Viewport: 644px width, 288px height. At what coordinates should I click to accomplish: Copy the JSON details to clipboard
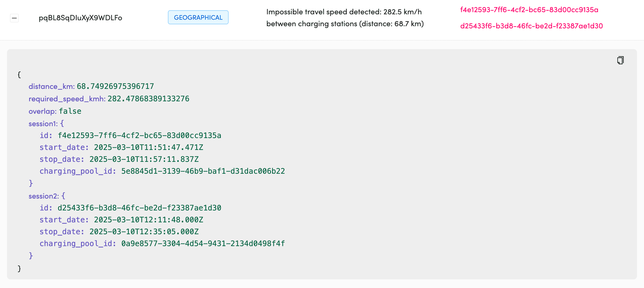pos(620,60)
